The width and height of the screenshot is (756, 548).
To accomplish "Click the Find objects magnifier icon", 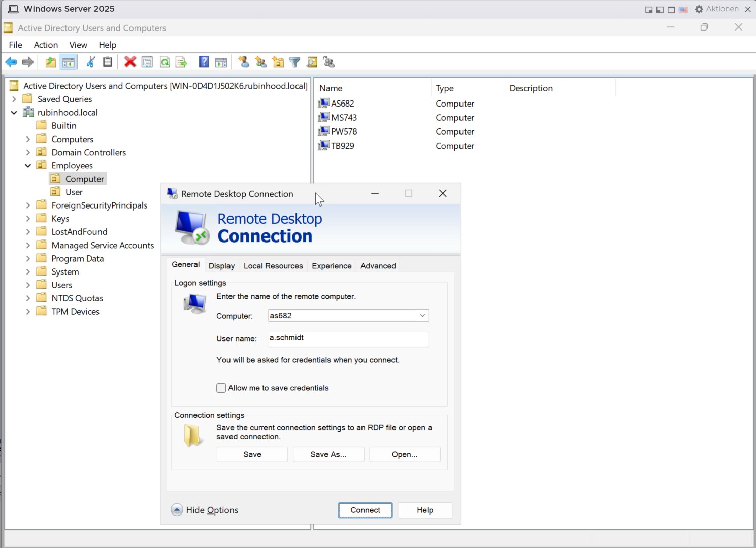I will (x=312, y=62).
